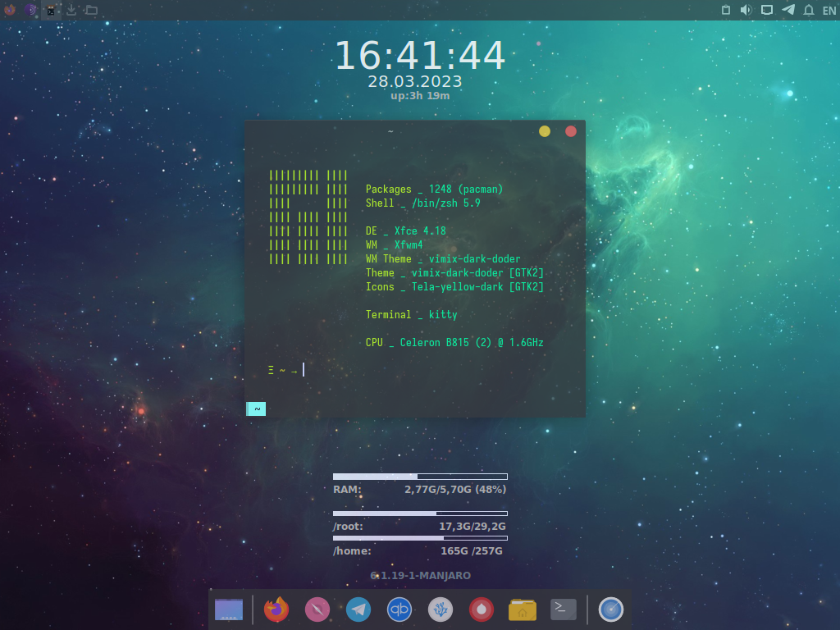The width and height of the screenshot is (840, 630).
Task: Open Telegram from the dock
Action: [x=358, y=609]
